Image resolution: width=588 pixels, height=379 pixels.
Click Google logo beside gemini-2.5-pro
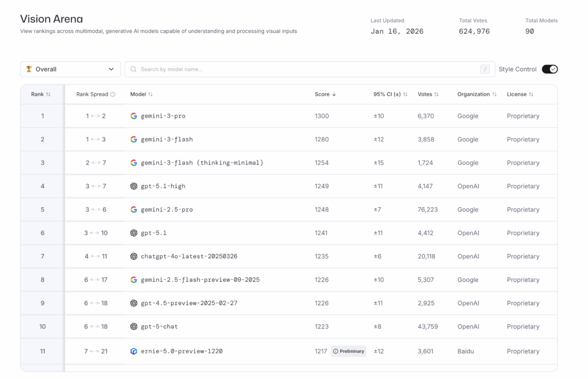click(x=133, y=210)
